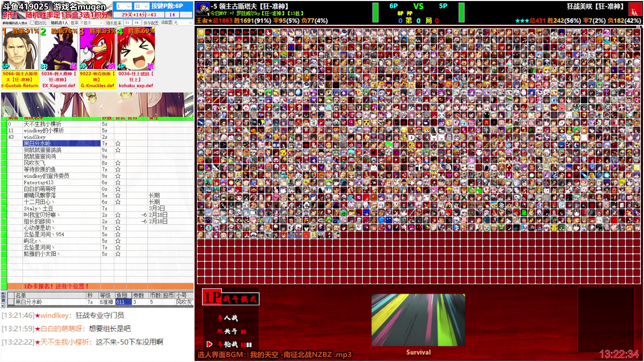The height and width of the screenshot is (362, 644).
Task: Click the star icon in 白白的萌萌呀 row
Action: pos(118,189)
